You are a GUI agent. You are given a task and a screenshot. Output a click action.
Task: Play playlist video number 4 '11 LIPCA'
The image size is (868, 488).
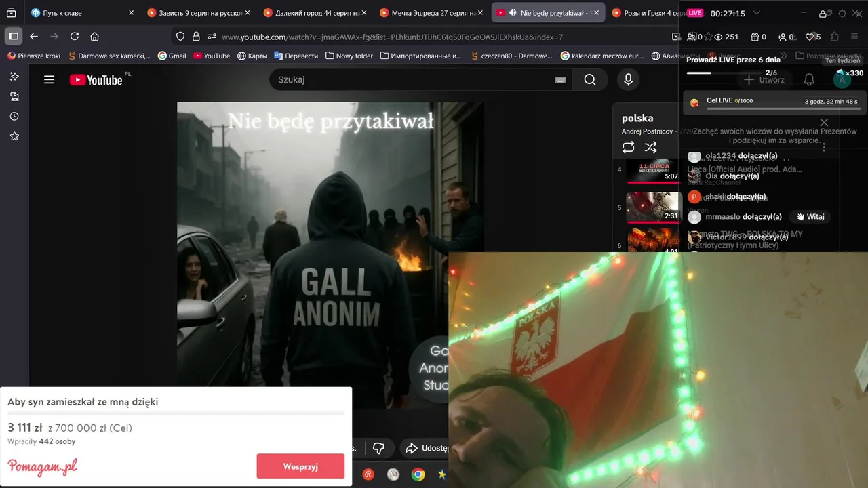652,171
